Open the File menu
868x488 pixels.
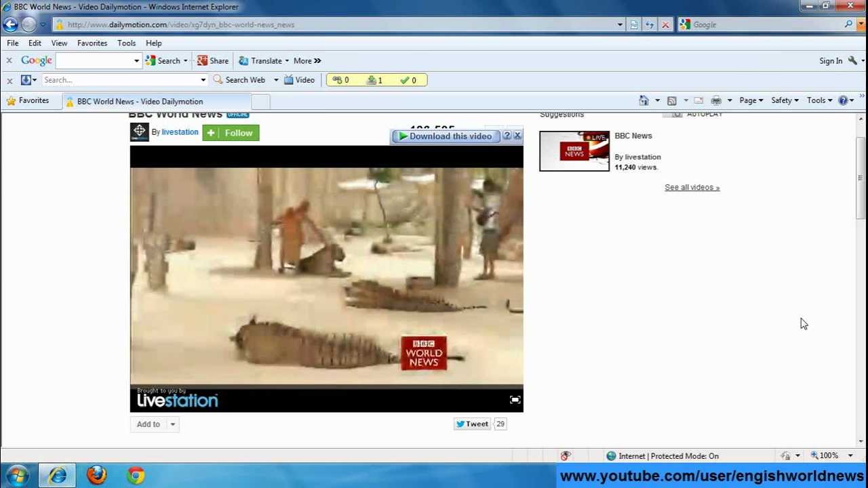[13, 43]
